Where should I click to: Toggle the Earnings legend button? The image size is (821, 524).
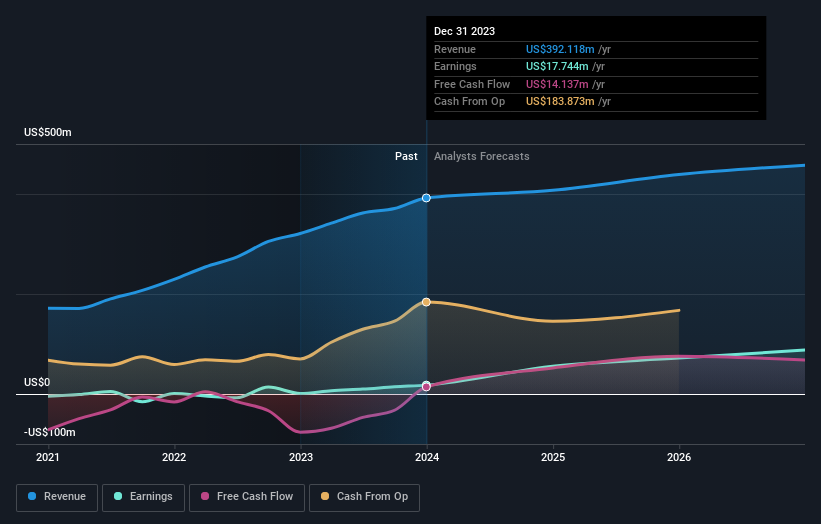tap(143, 497)
